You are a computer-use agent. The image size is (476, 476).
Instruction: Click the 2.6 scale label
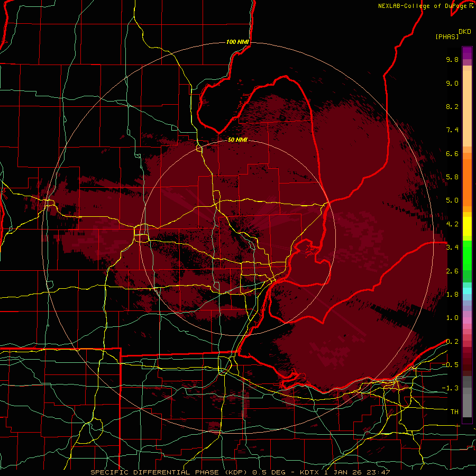[x=452, y=271]
